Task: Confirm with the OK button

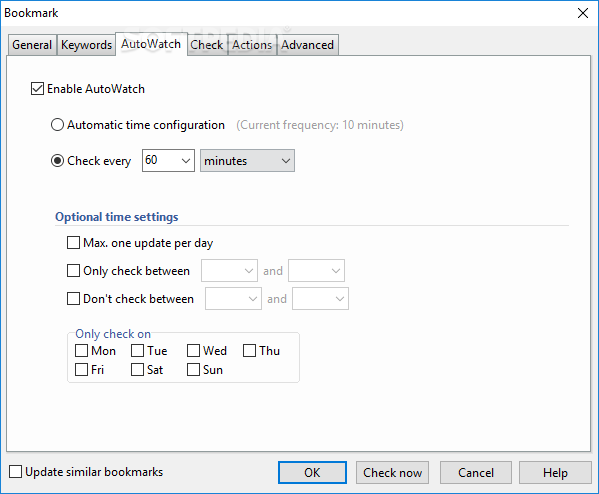Action: 312,473
